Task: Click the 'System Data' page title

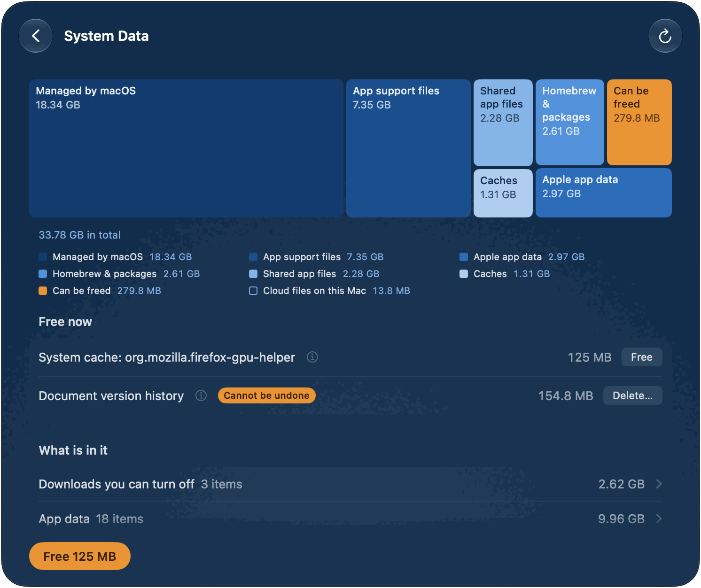Action: point(106,36)
